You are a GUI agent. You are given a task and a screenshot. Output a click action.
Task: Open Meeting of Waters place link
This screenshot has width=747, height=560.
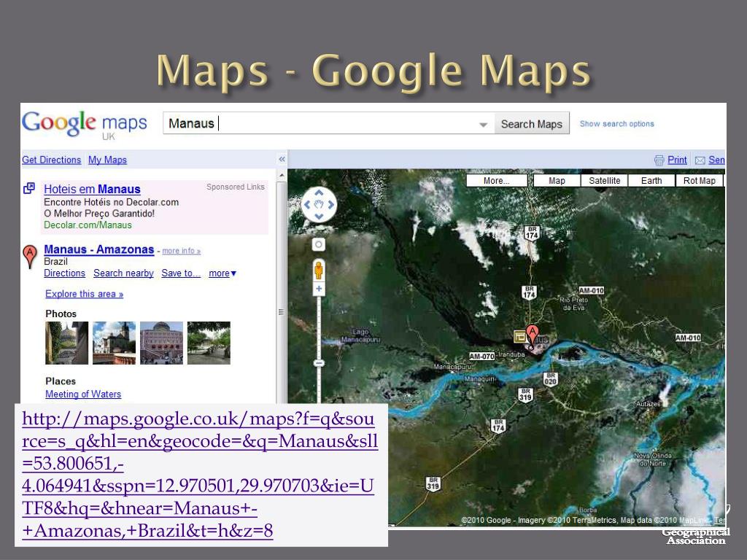(x=83, y=394)
